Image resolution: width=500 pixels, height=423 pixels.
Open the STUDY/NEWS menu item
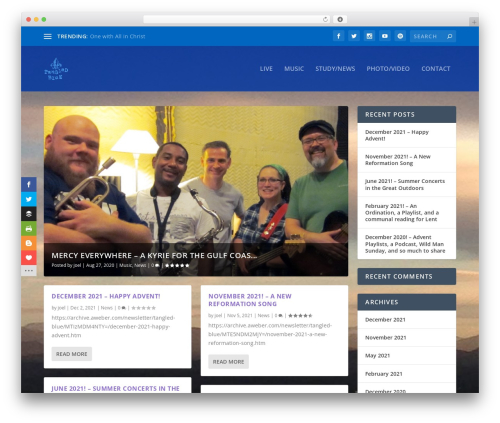pyautogui.click(x=335, y=69)
